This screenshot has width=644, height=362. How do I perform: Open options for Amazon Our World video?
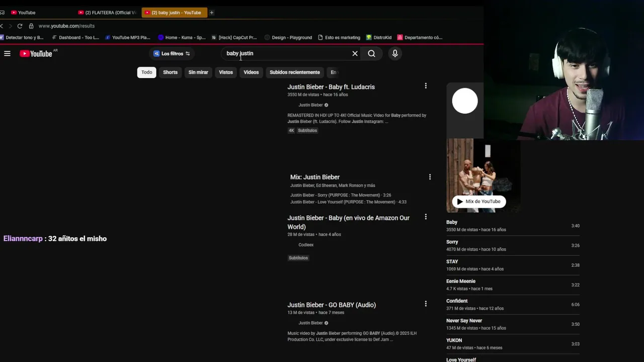pos(426,217)
